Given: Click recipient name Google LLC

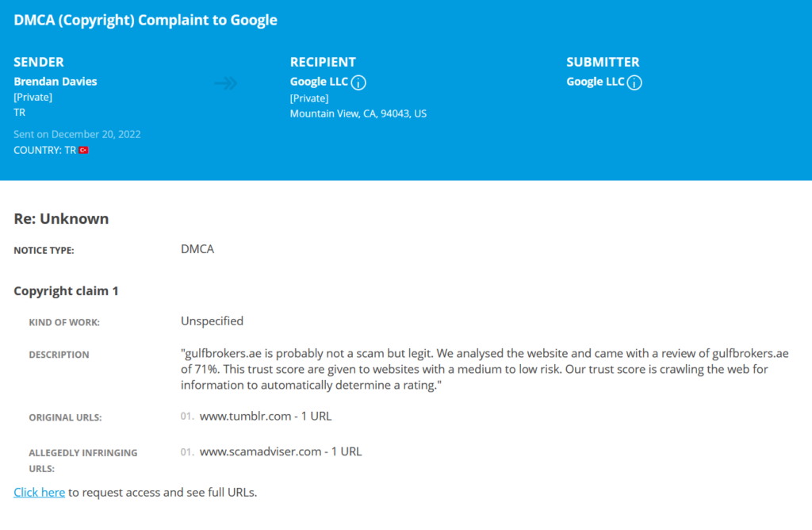Looking at the screenshot, I should [x=319, y=82].
